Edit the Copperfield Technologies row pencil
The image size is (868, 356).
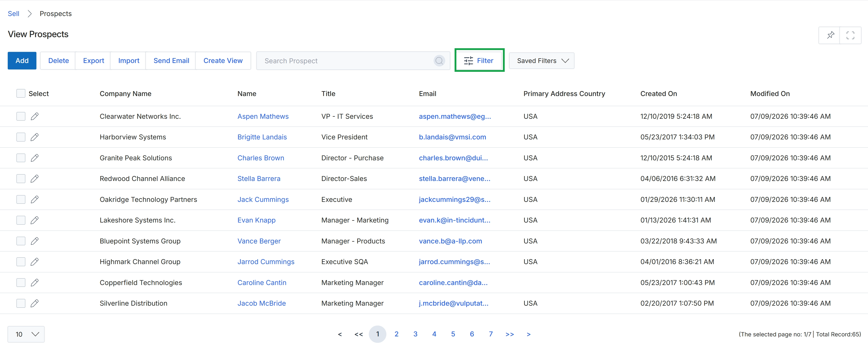[x=34, y=282]
